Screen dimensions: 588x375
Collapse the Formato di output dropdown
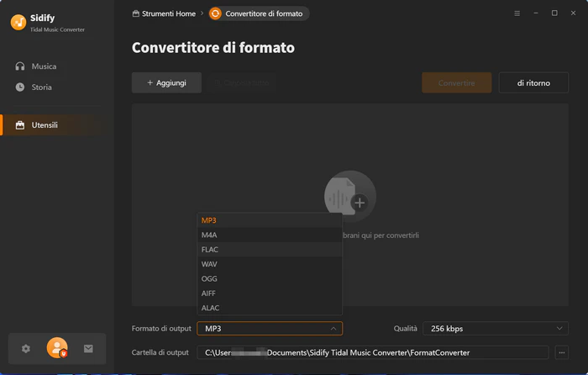tap(270, 329)
